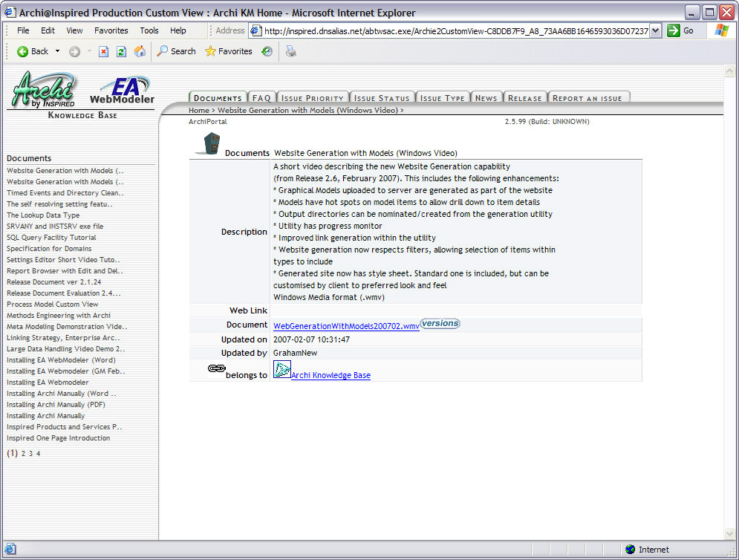This screenshot has width=739, height=560.
Task: Click the Print icon
Action: click(x=290, y=51)
